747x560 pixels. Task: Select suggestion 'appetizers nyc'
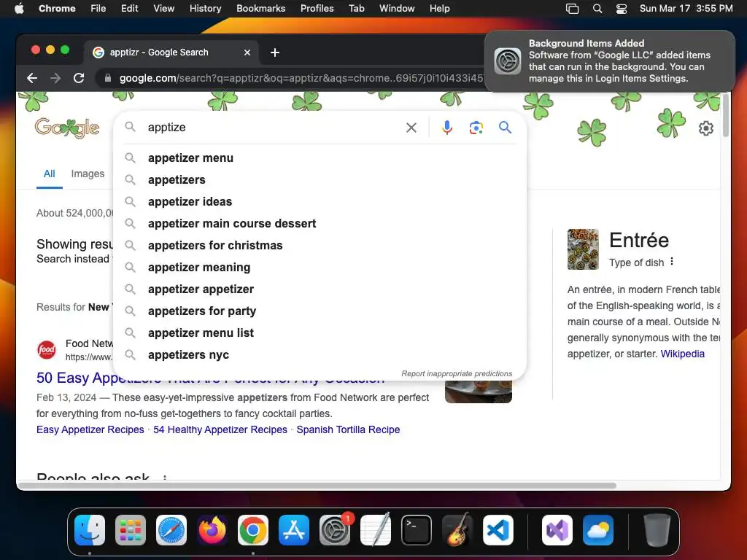(x=320, y=355)
